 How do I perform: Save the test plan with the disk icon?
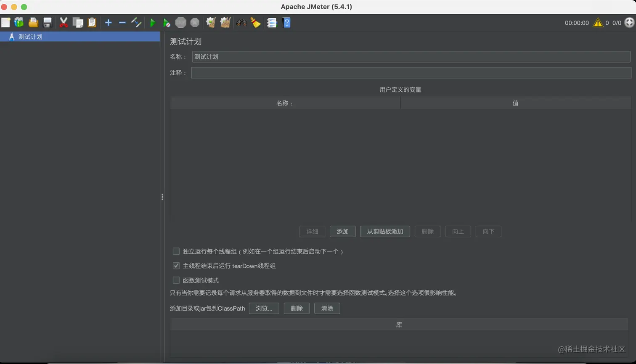pyautogui.click(x=47, y=22)
